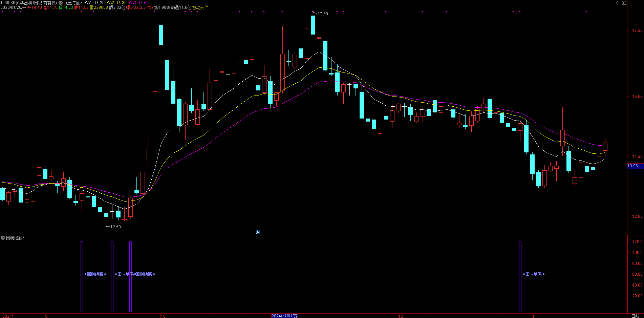Click the month 12 marker on timeline
The width and height of the screenshot is (644, 318).
(x=401, y=316)
